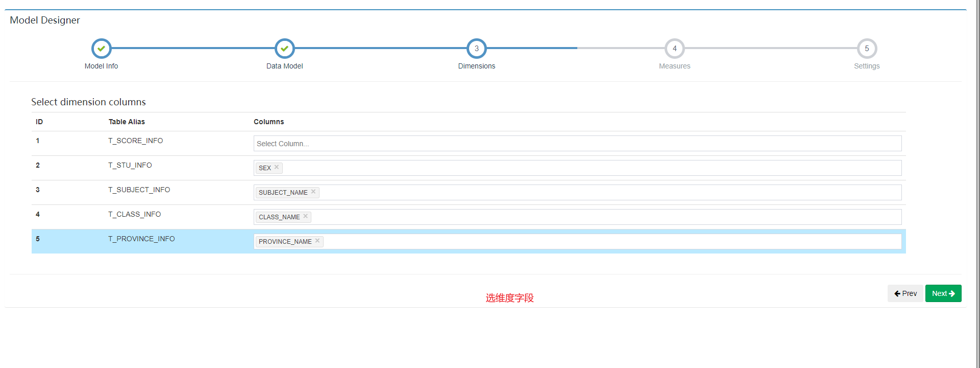Open column selector for T_CLASS_INFO

(x=577, y=217)
